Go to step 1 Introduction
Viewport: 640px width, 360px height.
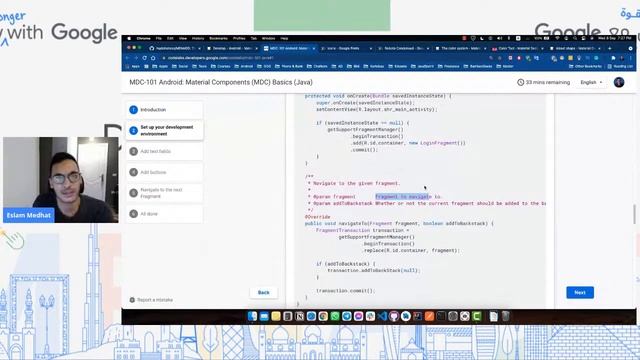pos(164,110)
